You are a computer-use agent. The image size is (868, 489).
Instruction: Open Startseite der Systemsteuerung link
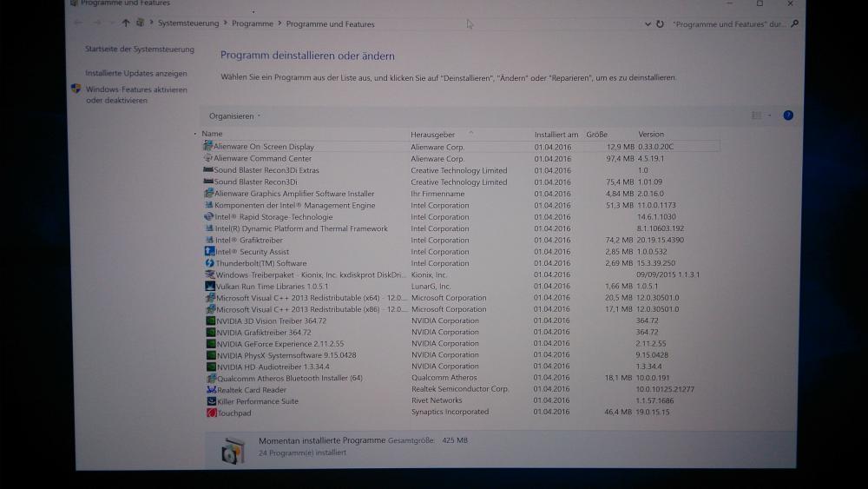(x=140, y=50)
